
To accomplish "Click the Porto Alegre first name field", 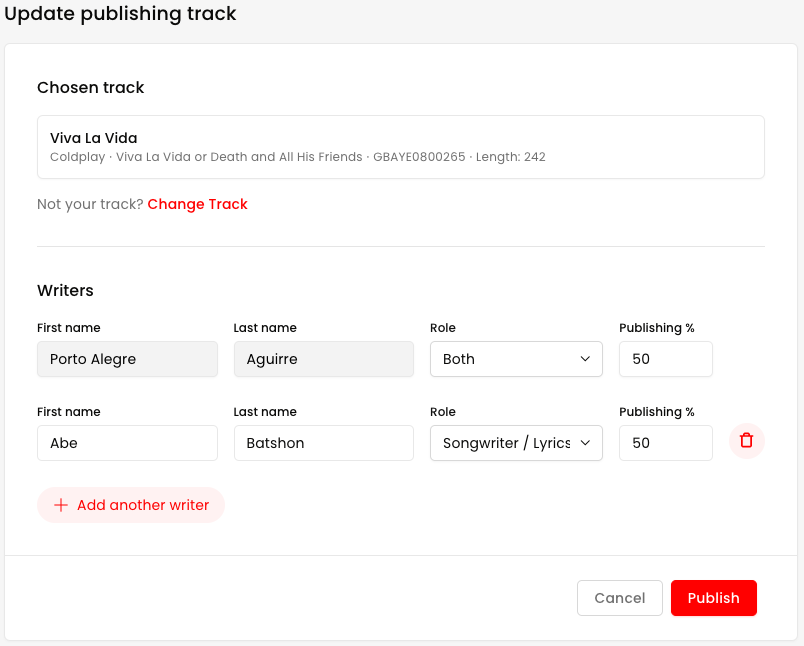I will pyautogui.click(x=127, y=359).
